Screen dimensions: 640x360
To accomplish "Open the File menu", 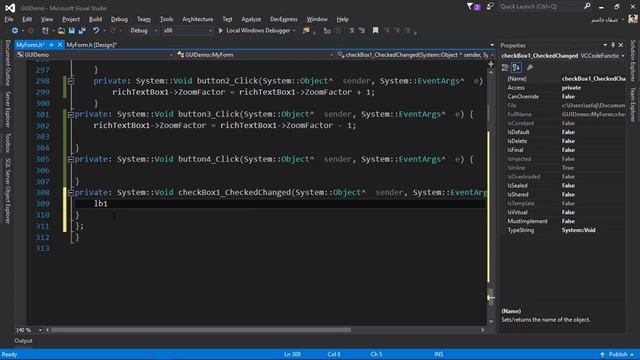I will [9, 19].
